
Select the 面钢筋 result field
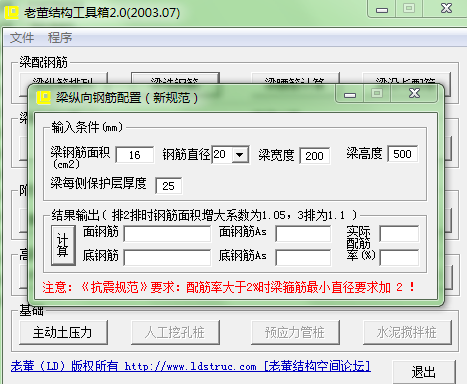click(x=167, y=234)
